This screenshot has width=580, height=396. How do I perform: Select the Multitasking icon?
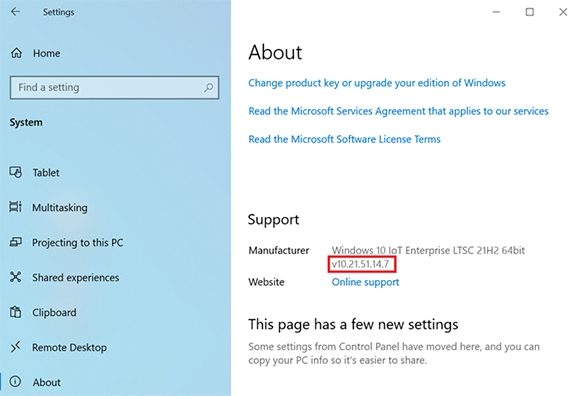tap(16, 207)
